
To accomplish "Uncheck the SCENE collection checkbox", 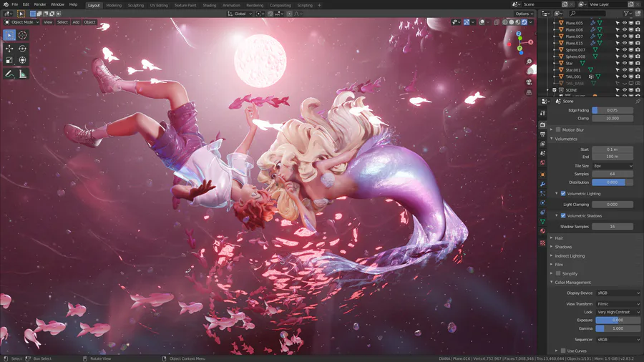I will click(x=554, y=90).
